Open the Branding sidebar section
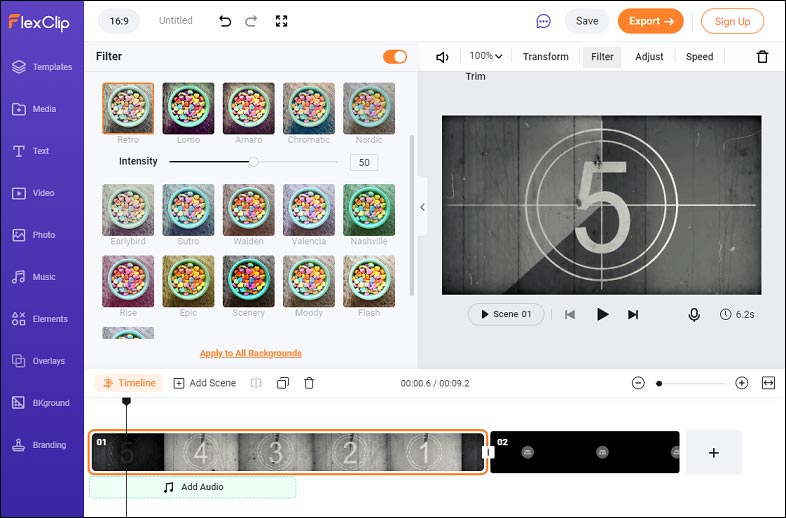This screenshot has width=786, height=518. tap(39, 445)
